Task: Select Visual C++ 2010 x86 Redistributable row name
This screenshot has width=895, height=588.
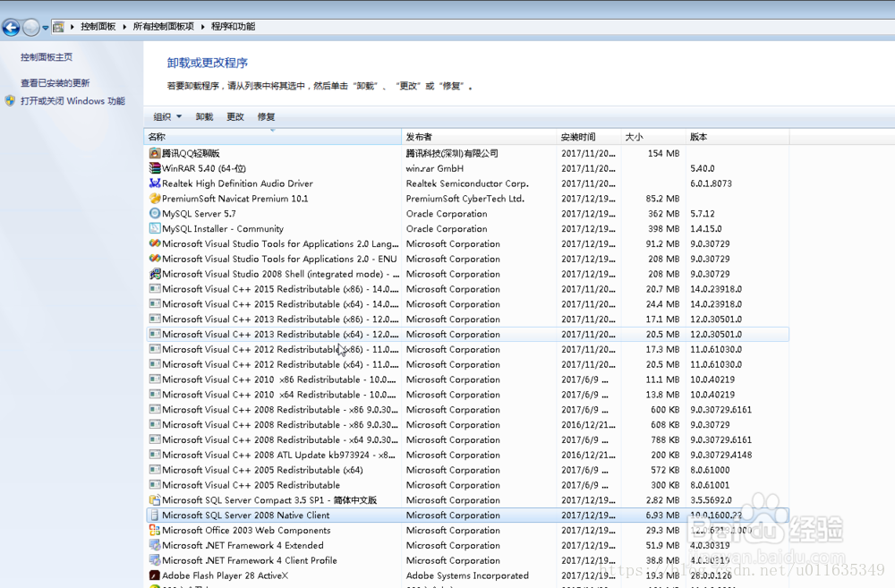Action: [279, 379]
